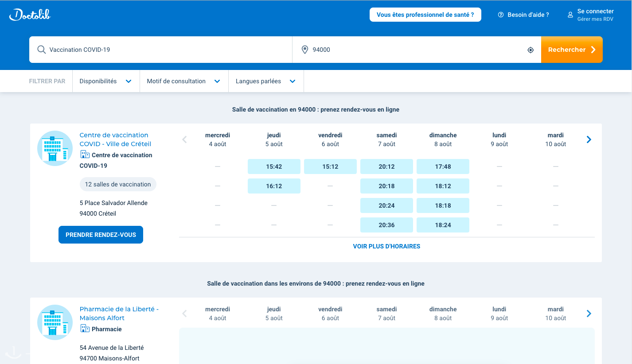Select Sunday 18:18 slot

pos(443,205)
